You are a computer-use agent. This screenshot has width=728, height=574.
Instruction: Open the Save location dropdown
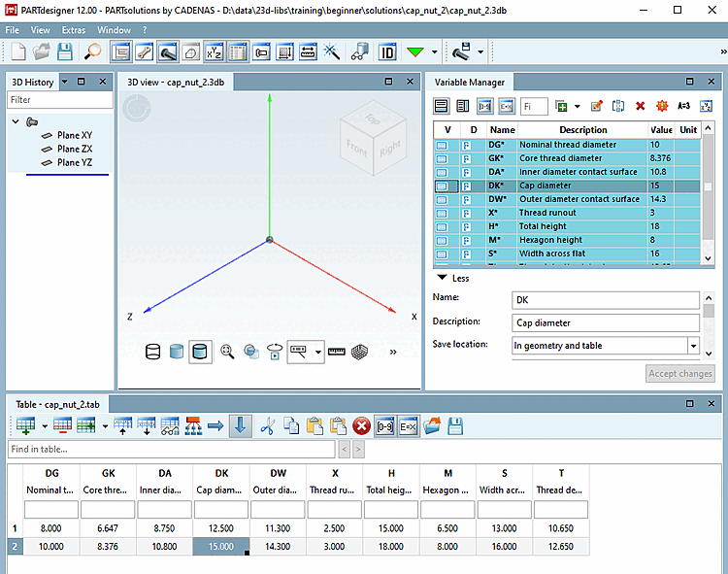pyautogui.click(x=693, y=345)
